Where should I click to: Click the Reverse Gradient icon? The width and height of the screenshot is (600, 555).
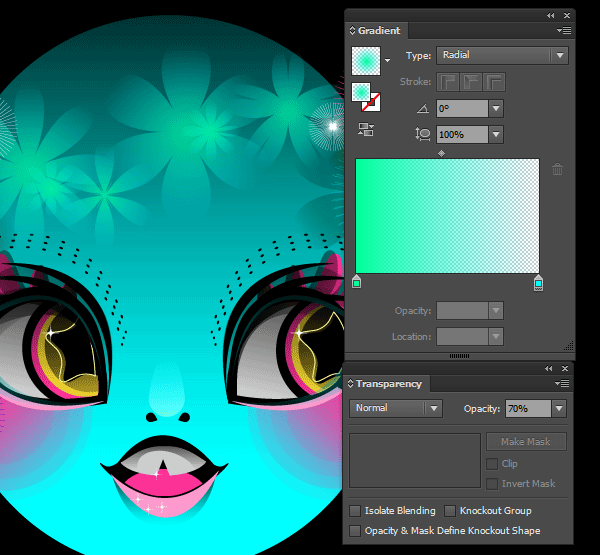click(x=365, y=129)
